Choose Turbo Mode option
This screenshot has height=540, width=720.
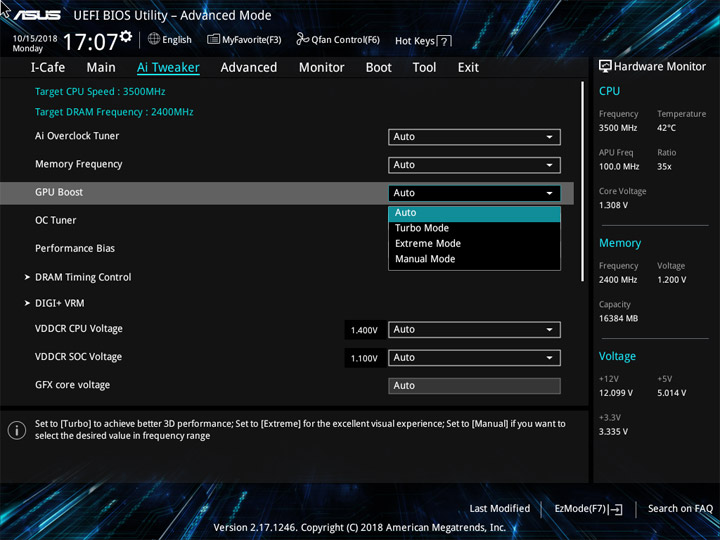coord(474,228)
